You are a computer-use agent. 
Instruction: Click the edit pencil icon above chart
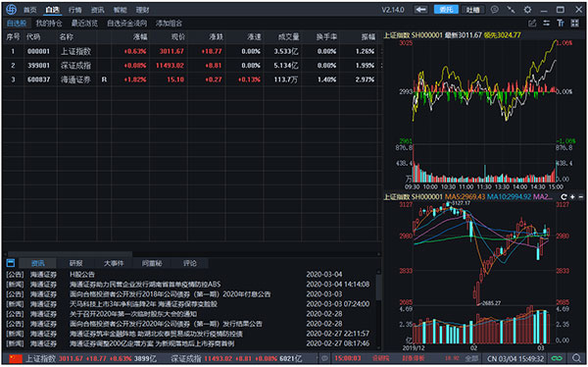pos(532,24)
